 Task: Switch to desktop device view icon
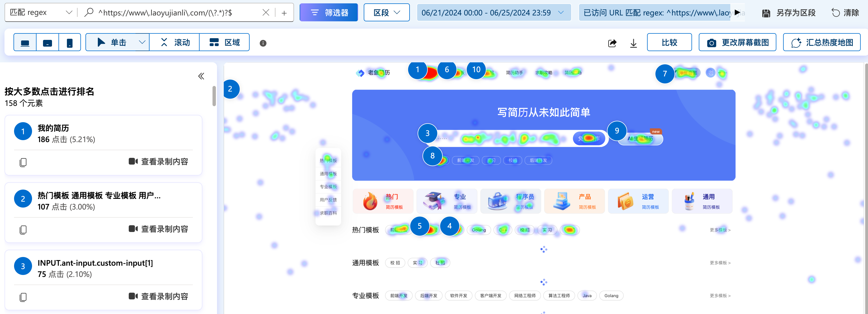(x=25, y=43)
